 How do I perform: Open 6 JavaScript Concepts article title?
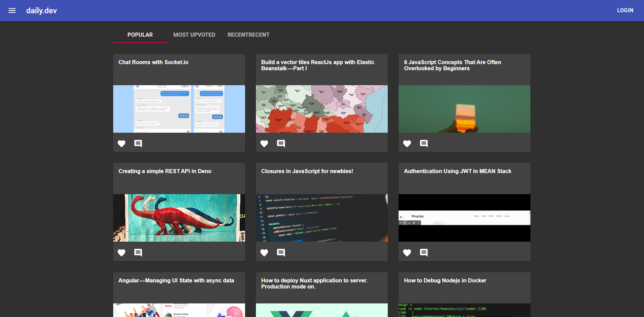(452, 65)
